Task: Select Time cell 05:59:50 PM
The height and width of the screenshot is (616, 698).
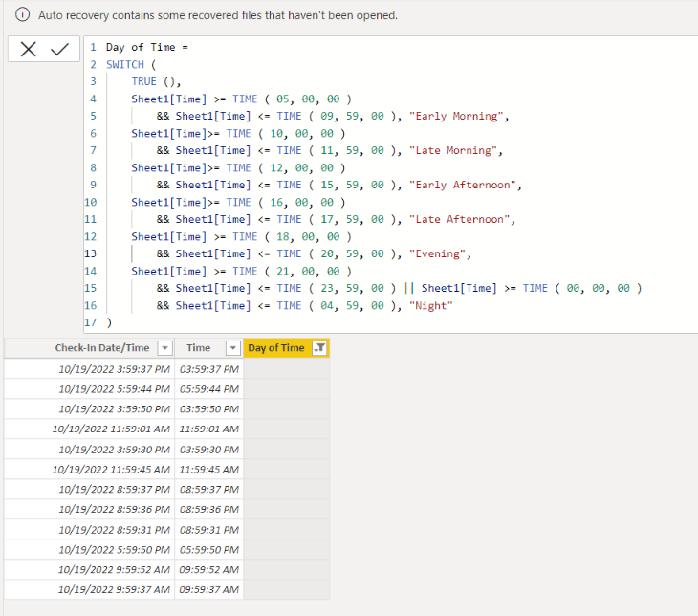Action: [209, 550]
